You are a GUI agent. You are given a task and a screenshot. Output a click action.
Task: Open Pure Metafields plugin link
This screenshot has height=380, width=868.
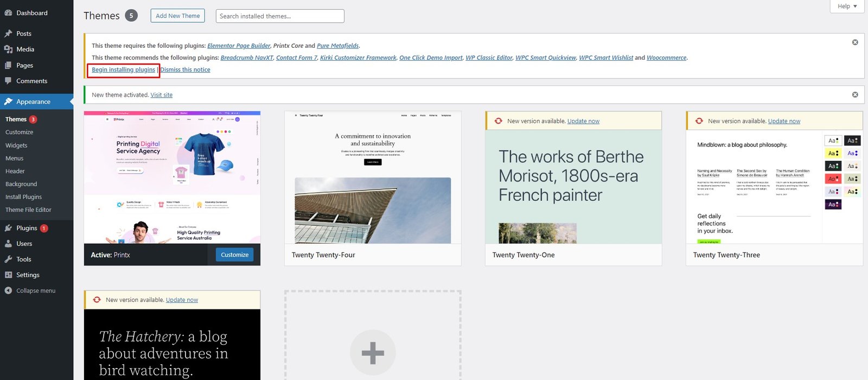coord(338,46)
